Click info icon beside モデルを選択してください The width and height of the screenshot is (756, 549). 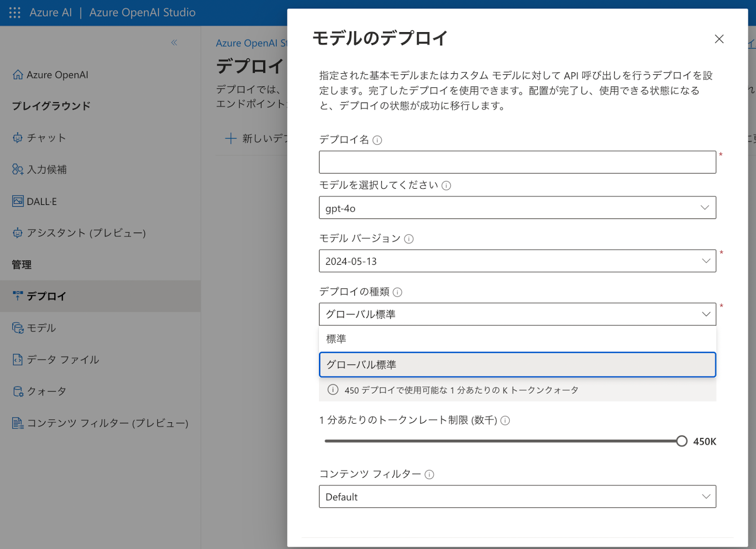tap(446, 185)
